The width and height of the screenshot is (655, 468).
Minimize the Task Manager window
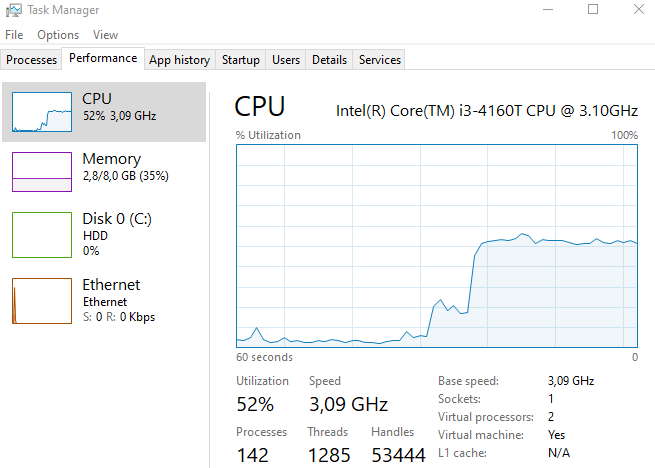coord(547,10)
